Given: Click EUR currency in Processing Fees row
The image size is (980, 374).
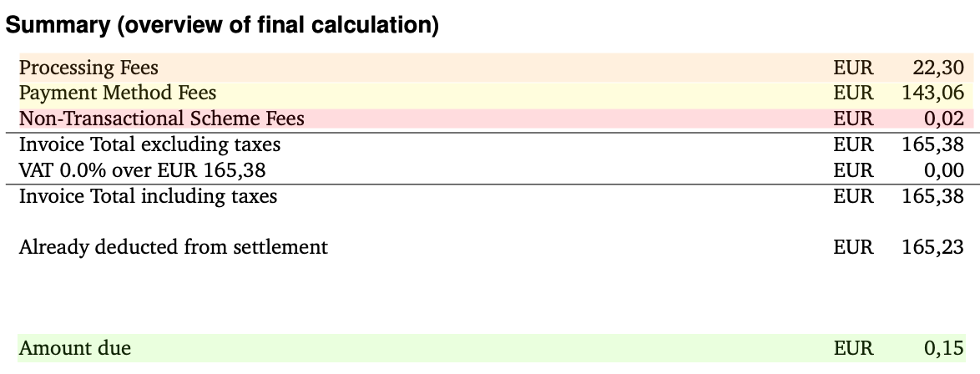Looking at the screenshot, I should [x=853, y=68].
